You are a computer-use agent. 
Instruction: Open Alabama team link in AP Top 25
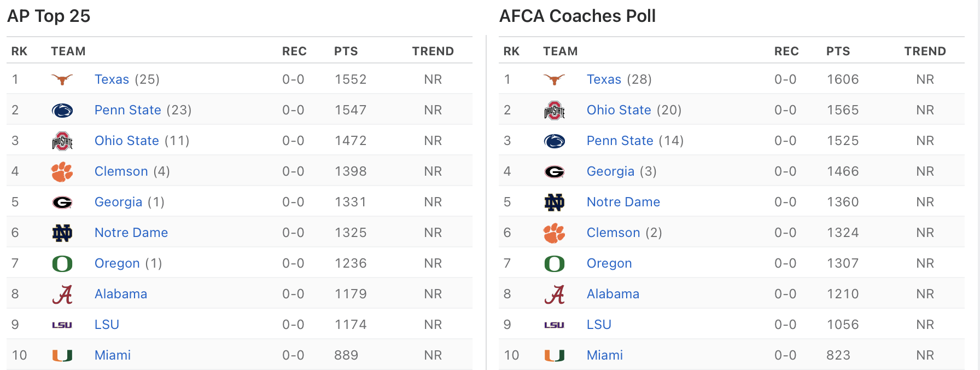tap(121, 294)
